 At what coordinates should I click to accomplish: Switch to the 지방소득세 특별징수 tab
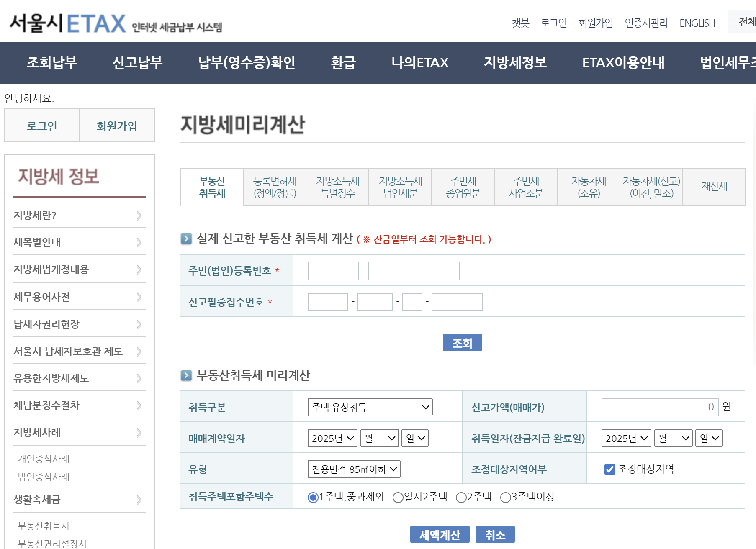coord(337,187)
